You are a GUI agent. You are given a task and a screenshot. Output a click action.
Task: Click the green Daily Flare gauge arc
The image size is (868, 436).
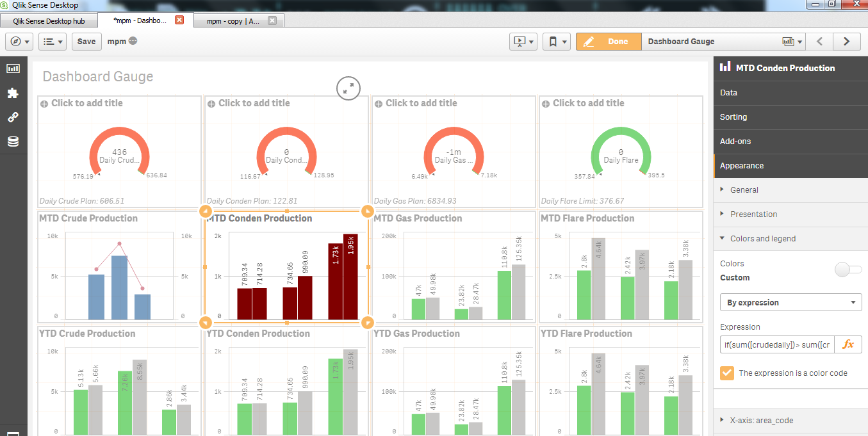point(621,131)
